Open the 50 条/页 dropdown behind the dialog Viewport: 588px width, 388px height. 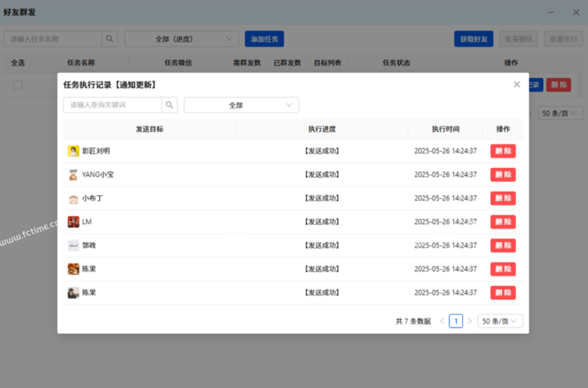pos(560,113)
